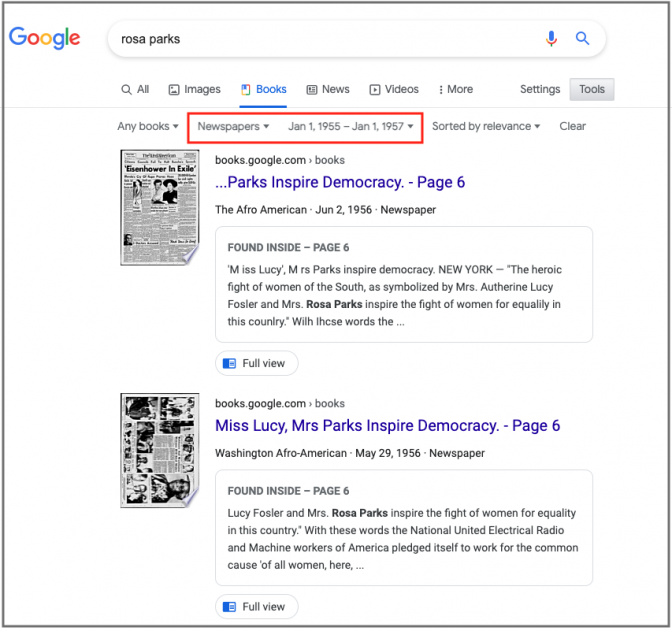The image size is (672, 631).
Task: Click Full view for The Afro American result
Action: point(256,364)
